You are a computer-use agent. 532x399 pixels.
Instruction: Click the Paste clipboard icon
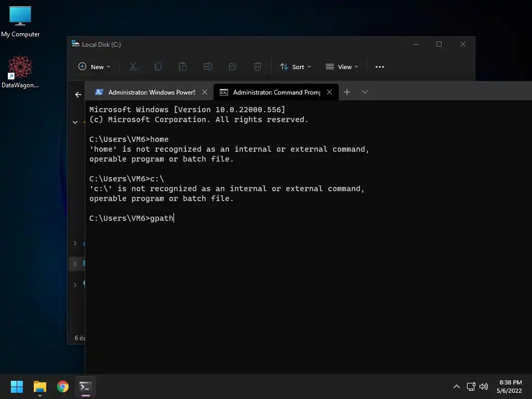tap(183, 67)
